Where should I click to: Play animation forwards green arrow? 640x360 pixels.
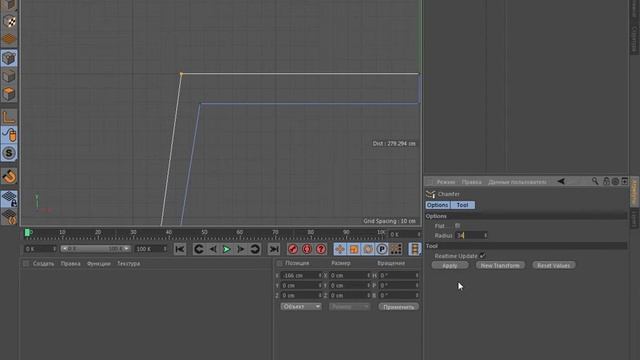[227, 249]
